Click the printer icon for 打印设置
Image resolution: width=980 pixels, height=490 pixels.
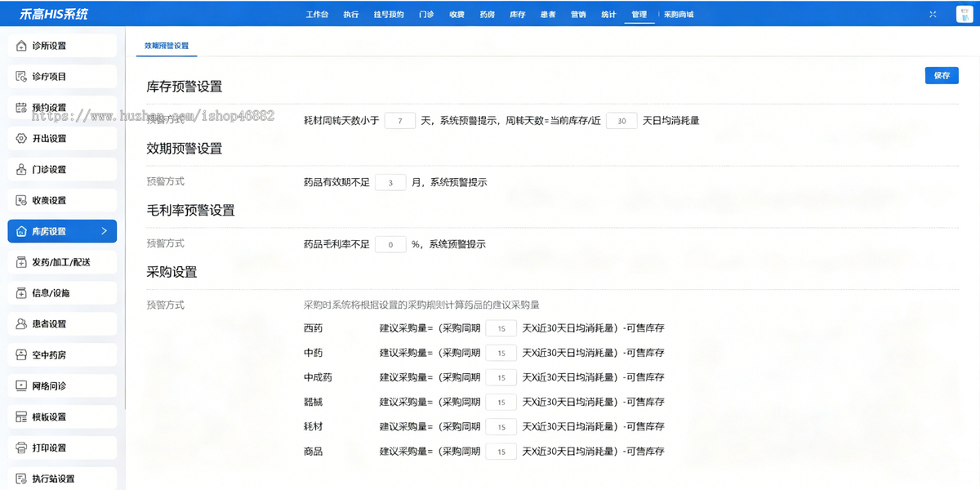pyautogui.click(x=21, y=448)
